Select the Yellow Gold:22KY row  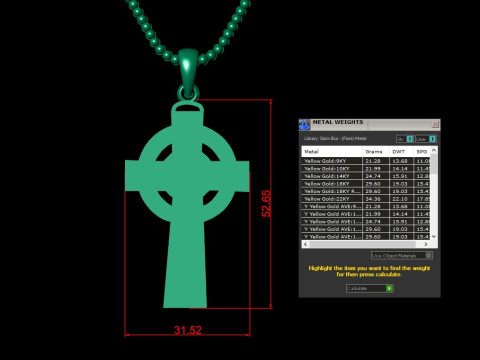(366, 199)
